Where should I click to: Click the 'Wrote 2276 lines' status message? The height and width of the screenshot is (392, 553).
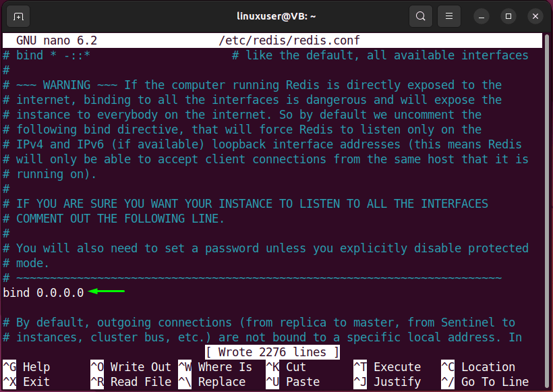272,352
